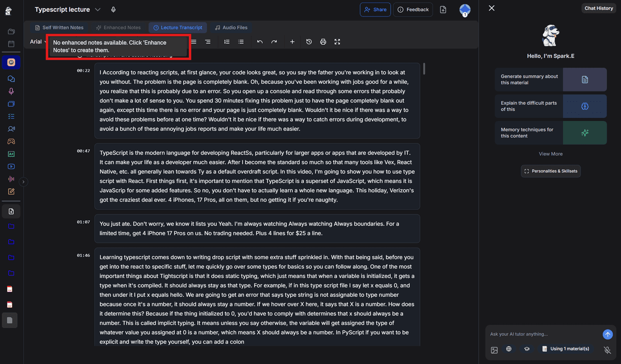621x364 pixels.
Task: Send the chat message with arrow button
Action: coord(608,335)
